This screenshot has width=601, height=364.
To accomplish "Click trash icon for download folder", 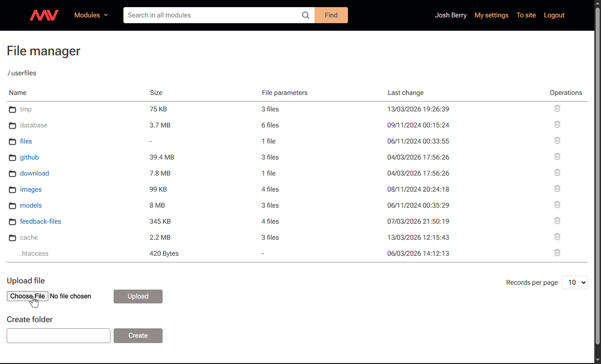I will [x=557, y=172].
